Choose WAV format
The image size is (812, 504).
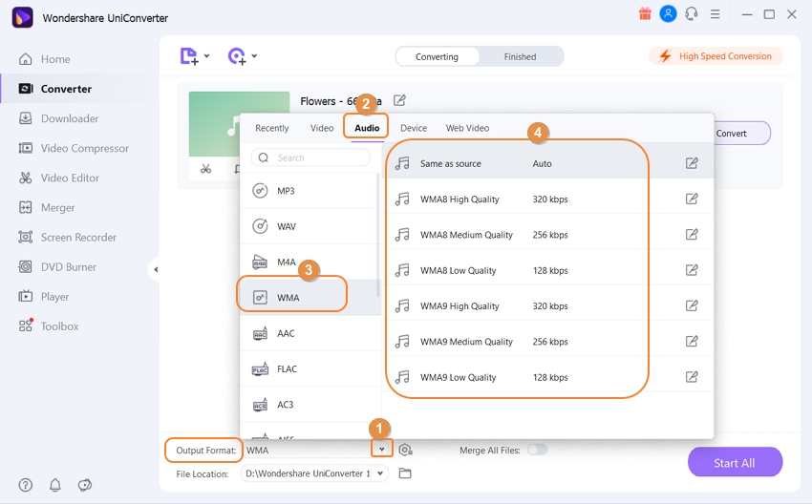(x=310, y=226)
